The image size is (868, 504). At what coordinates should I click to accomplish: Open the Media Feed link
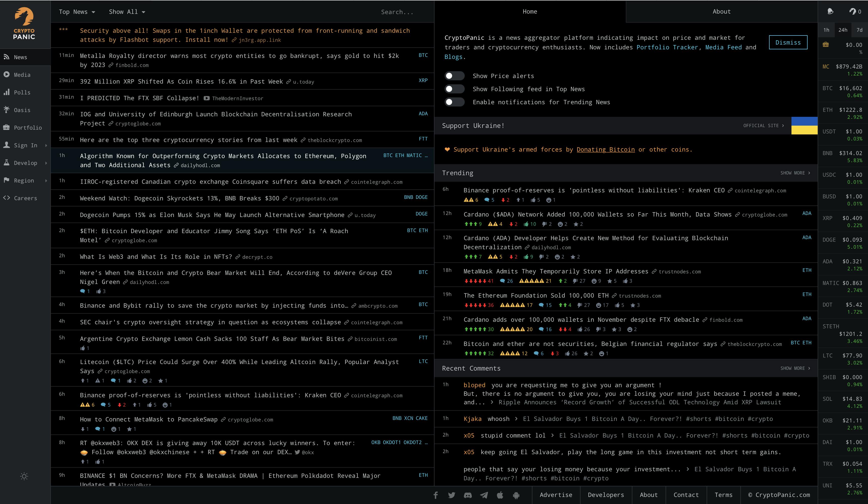[723, 47]
